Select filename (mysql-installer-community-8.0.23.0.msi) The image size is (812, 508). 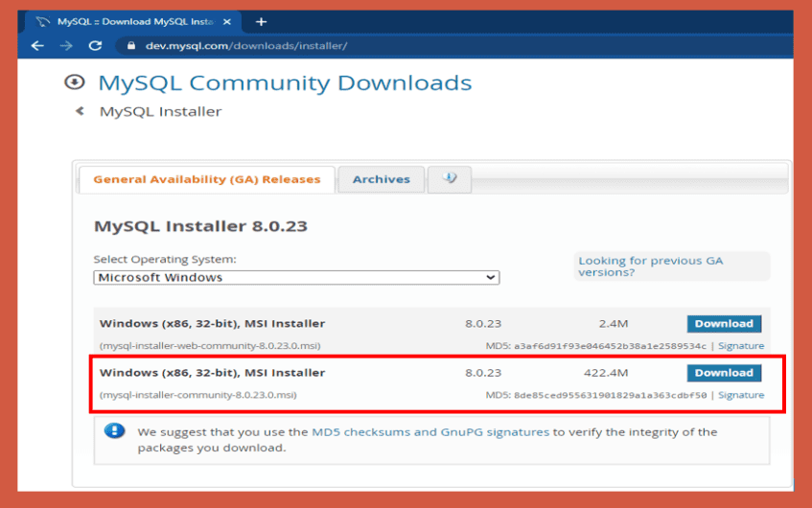(197, 395)
